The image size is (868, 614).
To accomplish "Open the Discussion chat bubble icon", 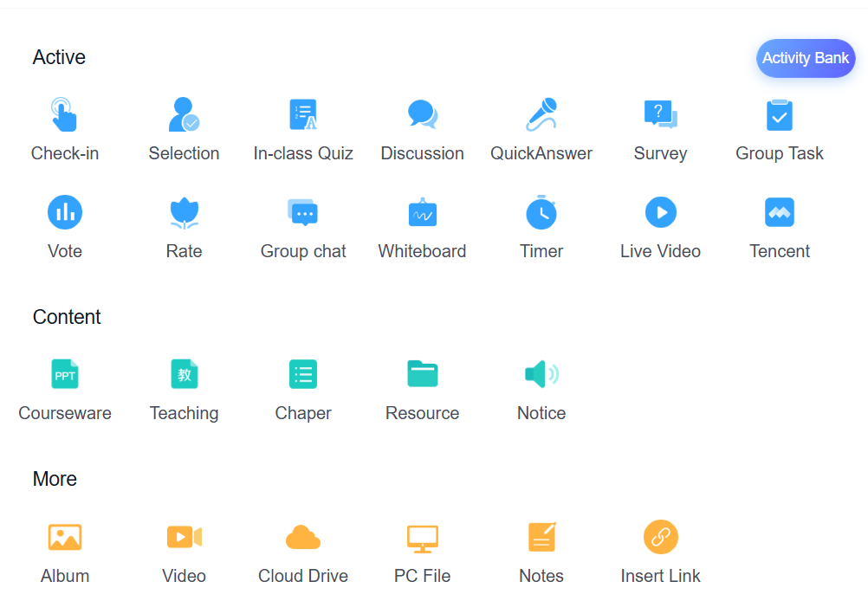I will [422, 114].
